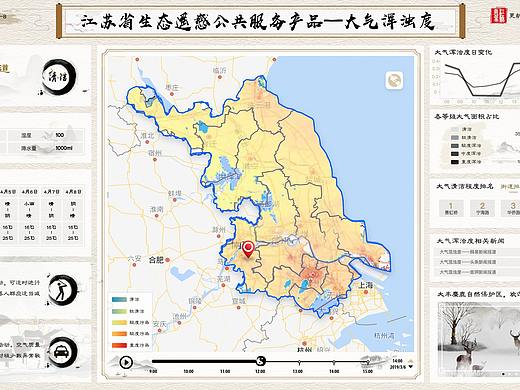Toggle the darkest area-share legend item
The height and width of the screenshot is (390, 520).
tap(466, 162)
